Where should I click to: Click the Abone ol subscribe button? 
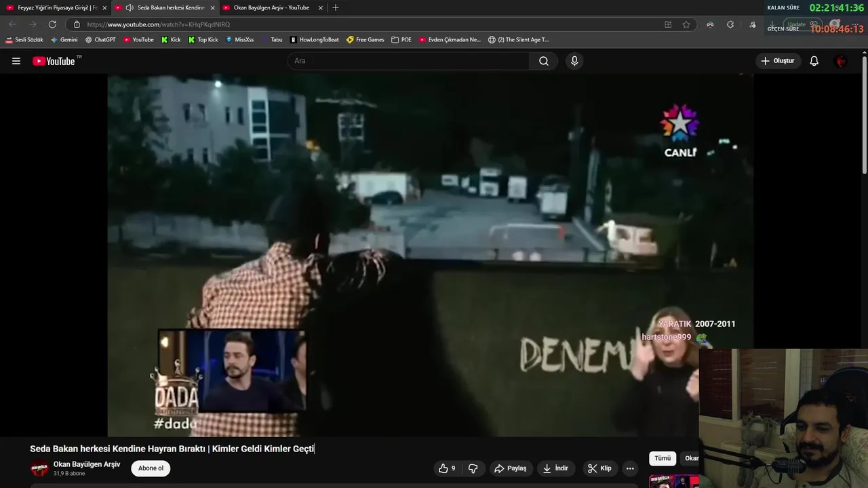(x=151, y=468)
